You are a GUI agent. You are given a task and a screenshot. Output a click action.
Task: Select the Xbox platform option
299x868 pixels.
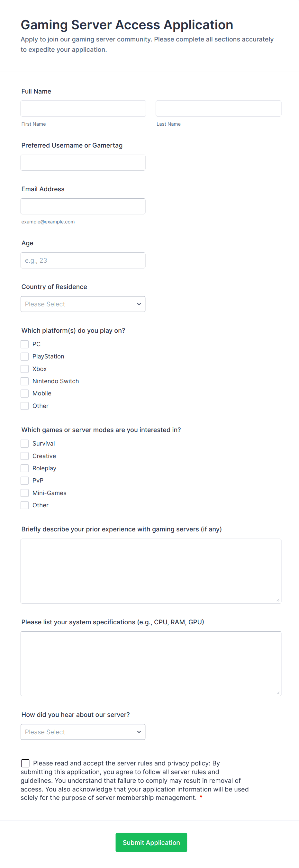coord(25,369)
